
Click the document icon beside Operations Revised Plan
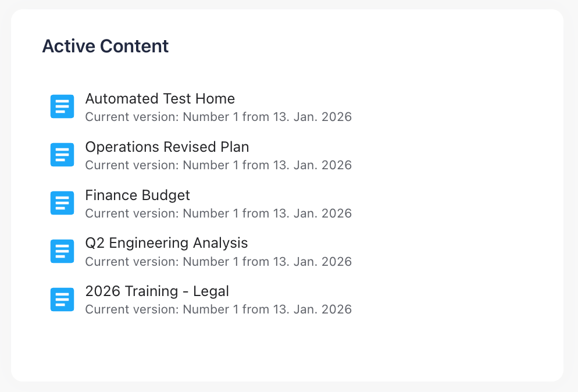pyautogui.click(x=62, y=155)
